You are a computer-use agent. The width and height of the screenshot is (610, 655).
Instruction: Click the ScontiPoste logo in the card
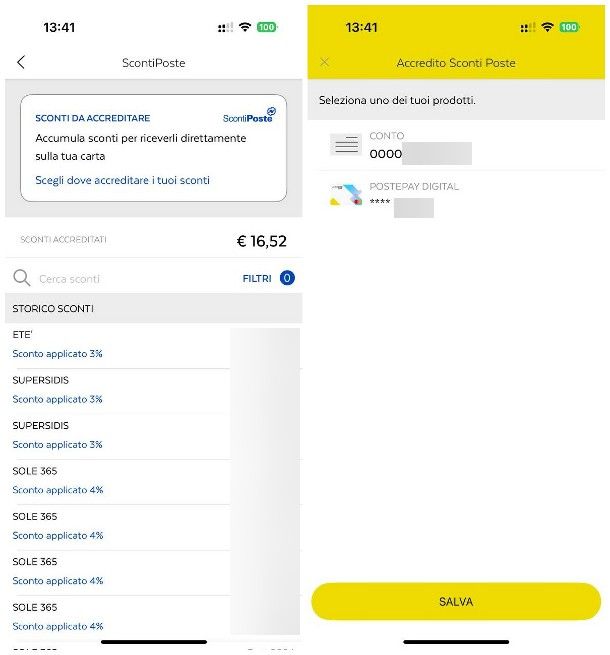tap(249, 116)
